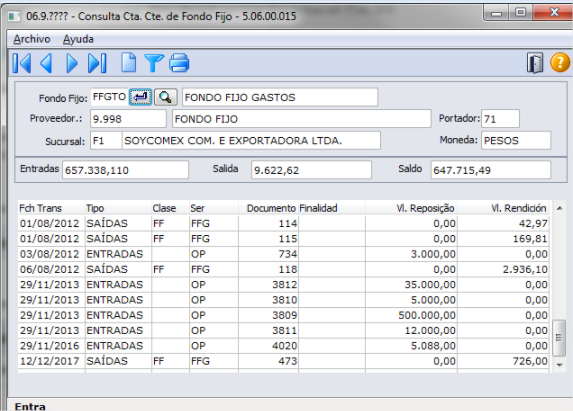Open the filter funnel tool
573x411 pixels.
[154, 62]
